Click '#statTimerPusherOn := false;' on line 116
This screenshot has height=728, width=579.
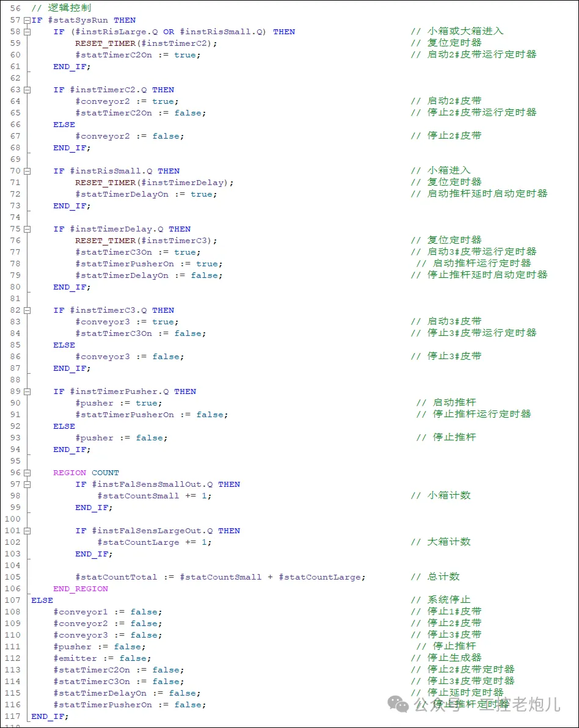(x=129, y=705)
